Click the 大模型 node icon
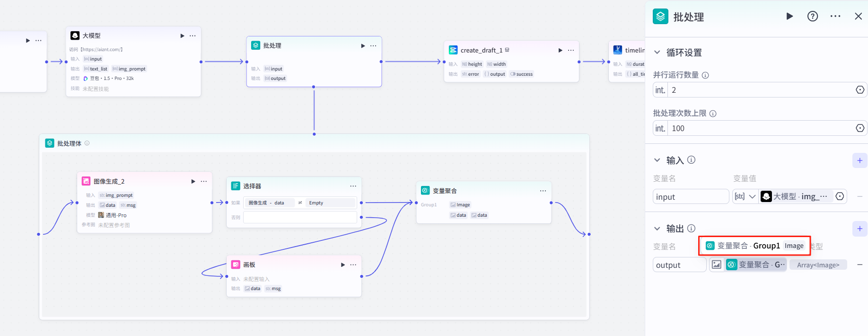Image resolution: width=868 pixels, height=336 pixels. click(75, 35)
